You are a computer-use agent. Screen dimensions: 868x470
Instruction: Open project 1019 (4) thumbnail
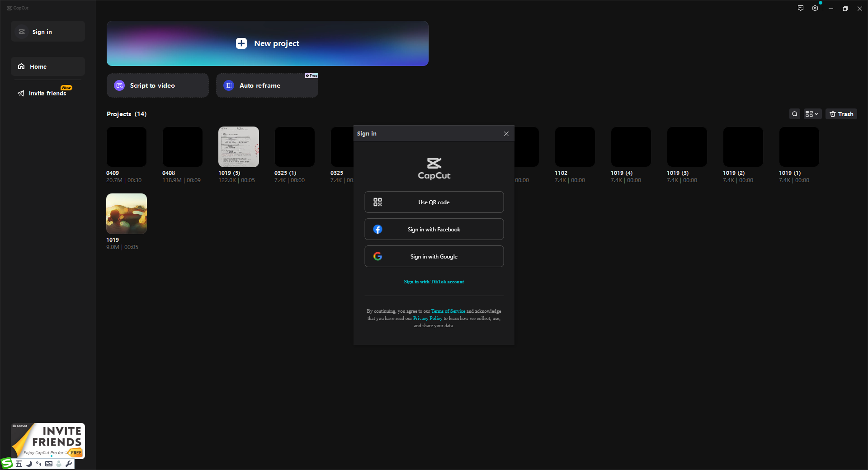631,147
